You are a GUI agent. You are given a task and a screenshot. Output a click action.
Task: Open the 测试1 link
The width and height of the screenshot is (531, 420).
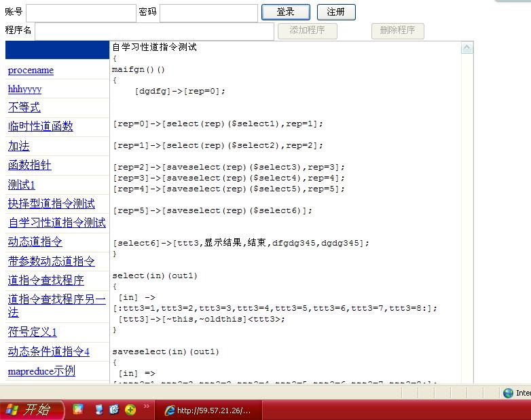(x=21, y=185)
